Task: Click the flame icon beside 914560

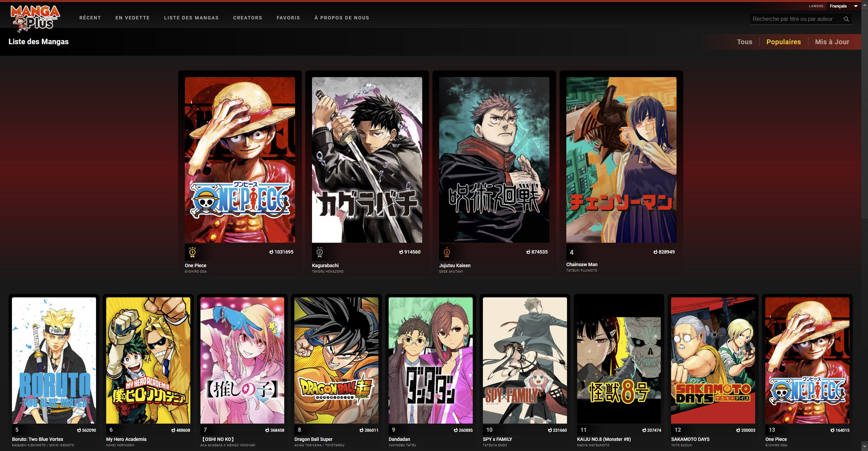Action: click(401, 252)
